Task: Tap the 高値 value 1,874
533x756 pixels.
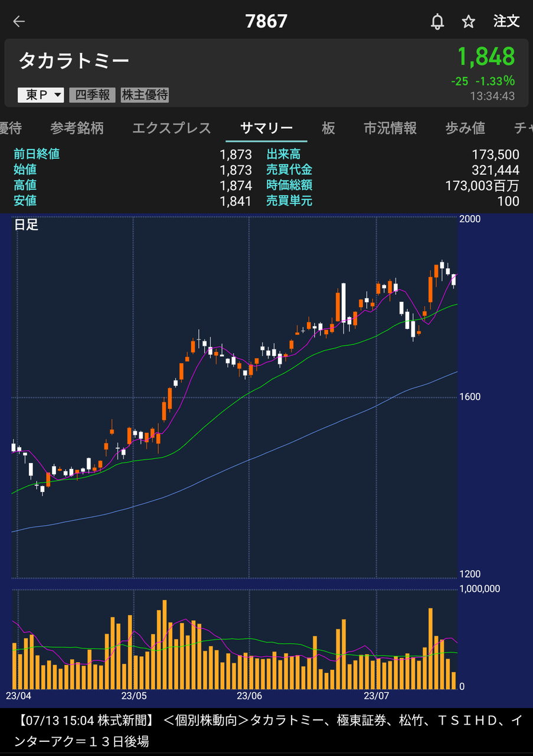Action: [236, 185]
